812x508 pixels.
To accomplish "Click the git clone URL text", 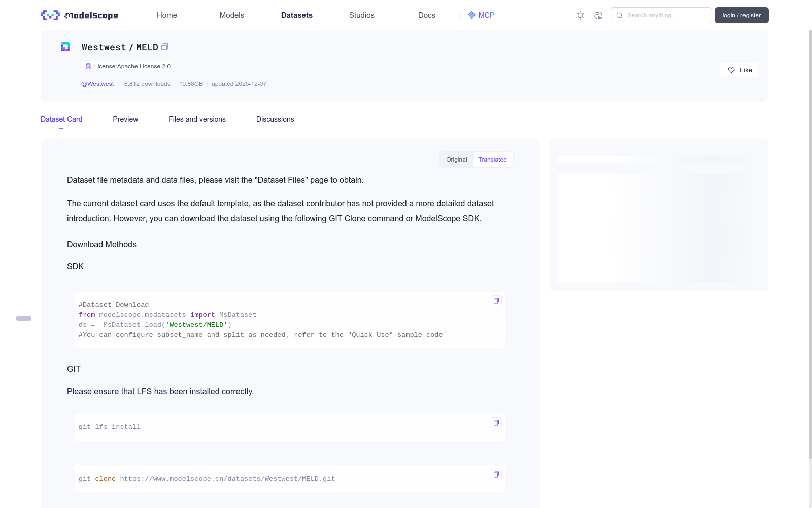I will click(x=227, y=479).
